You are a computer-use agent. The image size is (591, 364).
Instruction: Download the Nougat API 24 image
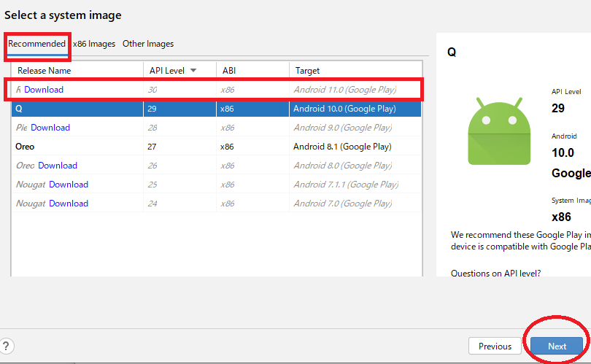(x=69, y=204)
